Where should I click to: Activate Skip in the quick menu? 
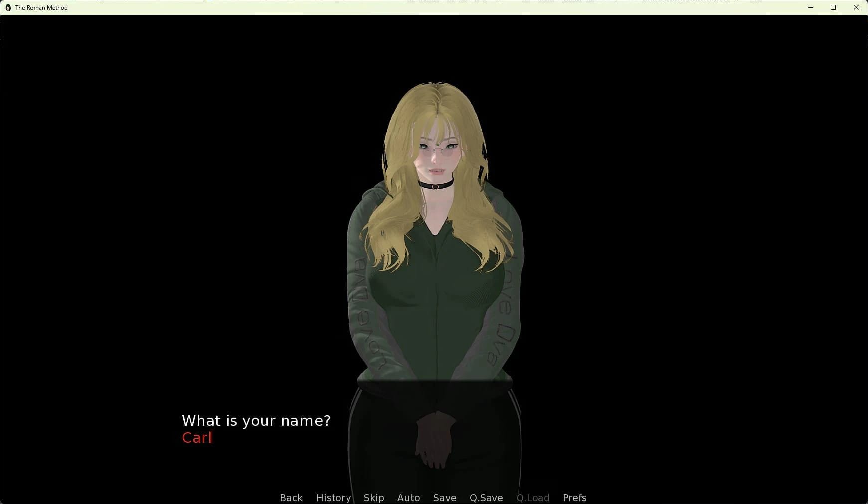(x=374, y=498)
